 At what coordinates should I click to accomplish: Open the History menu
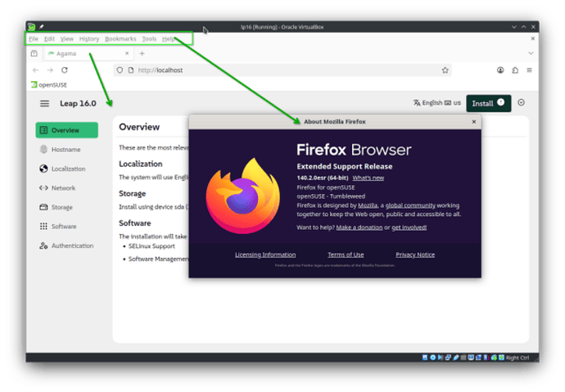(x=89, y=38)
